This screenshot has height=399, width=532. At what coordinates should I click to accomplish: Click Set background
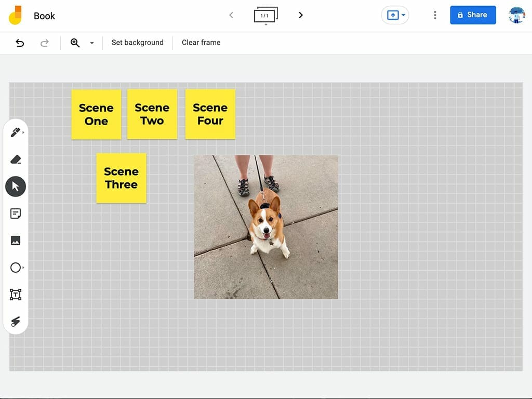137,43
